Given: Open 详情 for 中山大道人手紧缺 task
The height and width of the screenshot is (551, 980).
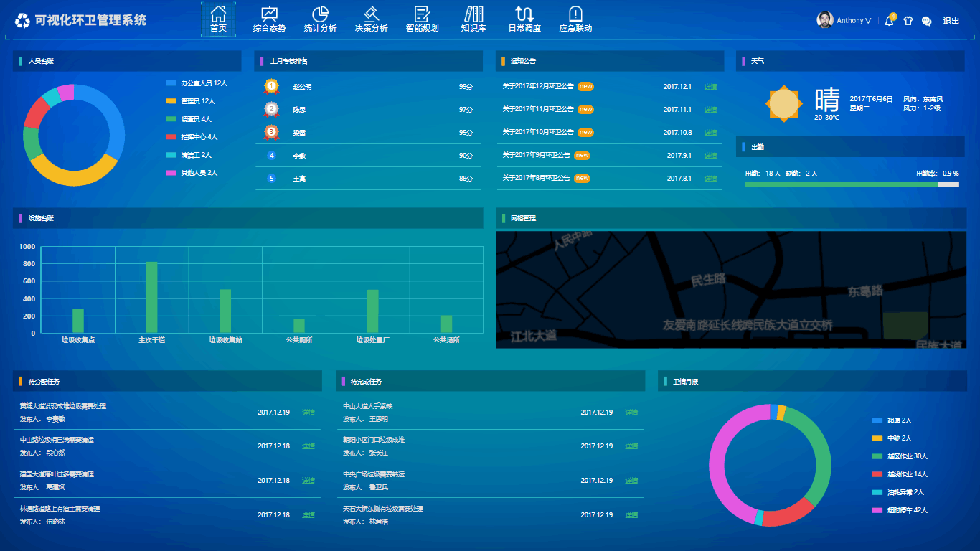Looking at the screenshot, I should pyautogui.click(x=631, y=413).
